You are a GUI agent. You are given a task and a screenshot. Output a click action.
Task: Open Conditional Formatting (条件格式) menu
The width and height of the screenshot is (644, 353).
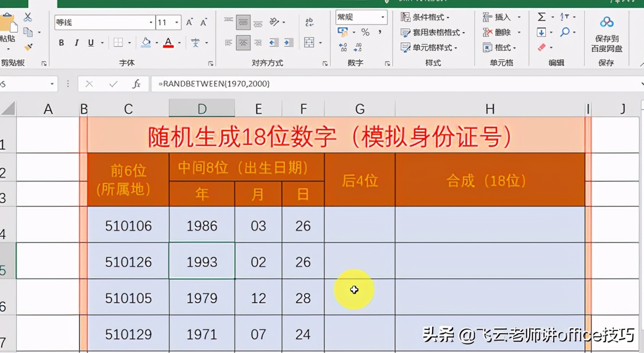pos(425,17)
